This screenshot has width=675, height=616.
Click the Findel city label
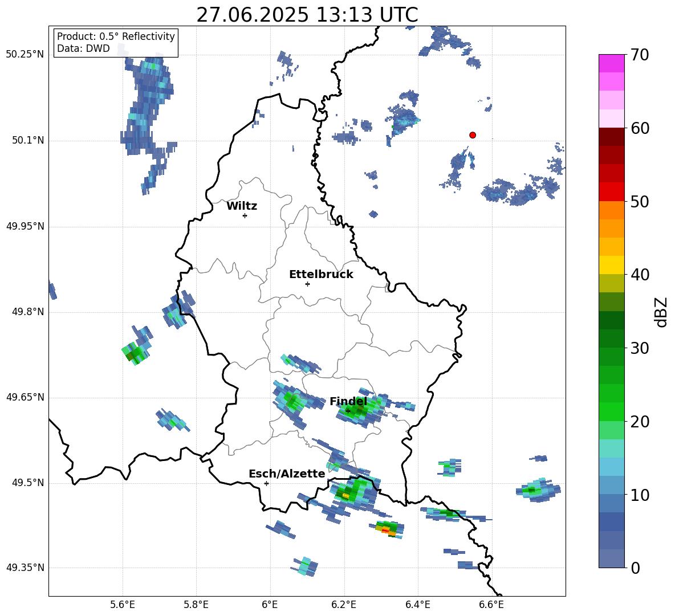click(348, 401)
